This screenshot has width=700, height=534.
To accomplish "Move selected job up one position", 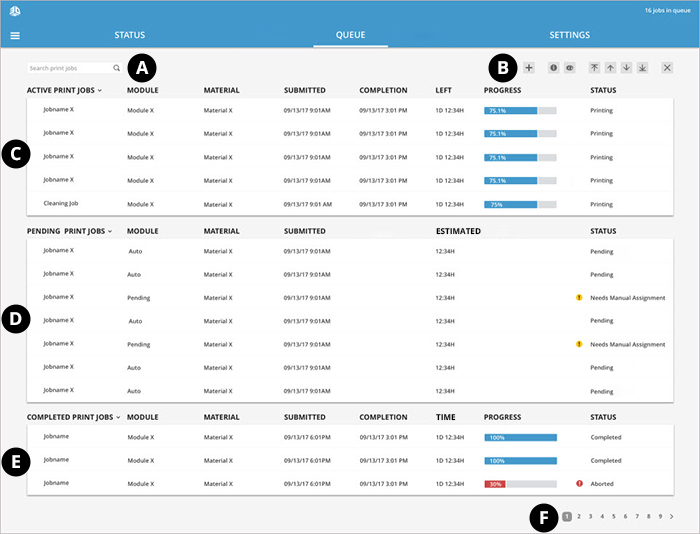I will pyautogui.click(x=610, y=68).
